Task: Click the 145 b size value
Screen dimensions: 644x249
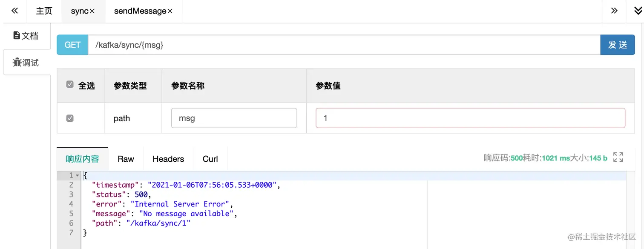Action: click(x=598, y=158)
